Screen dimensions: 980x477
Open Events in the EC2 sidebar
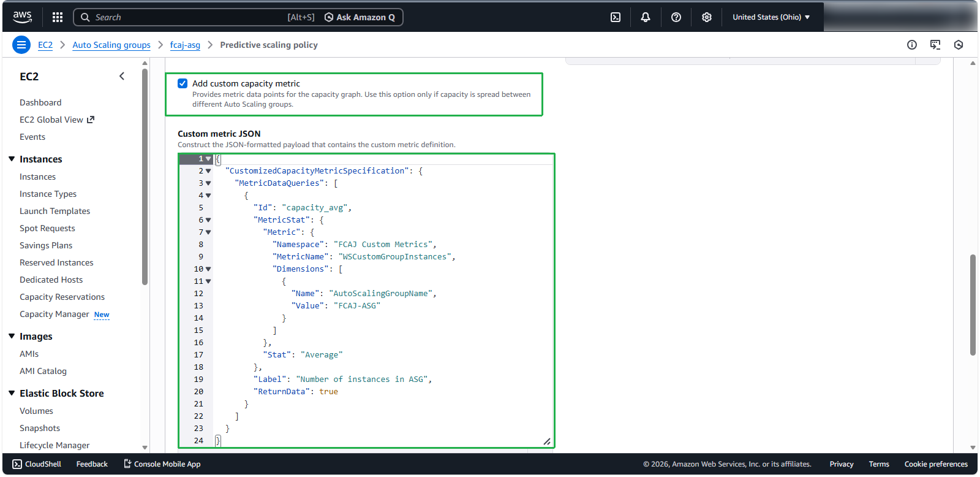[32, 137]
